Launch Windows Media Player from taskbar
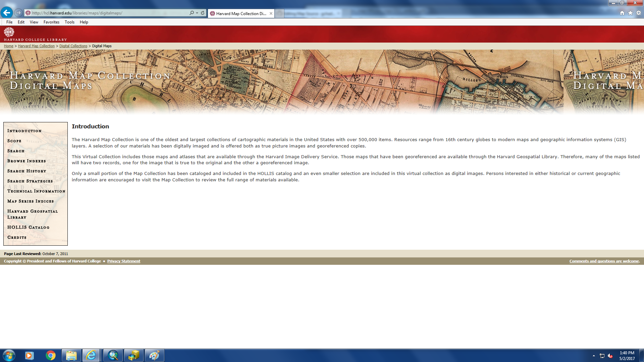Image resolution: width=644 pixels, height=362 pixels. 30,355
